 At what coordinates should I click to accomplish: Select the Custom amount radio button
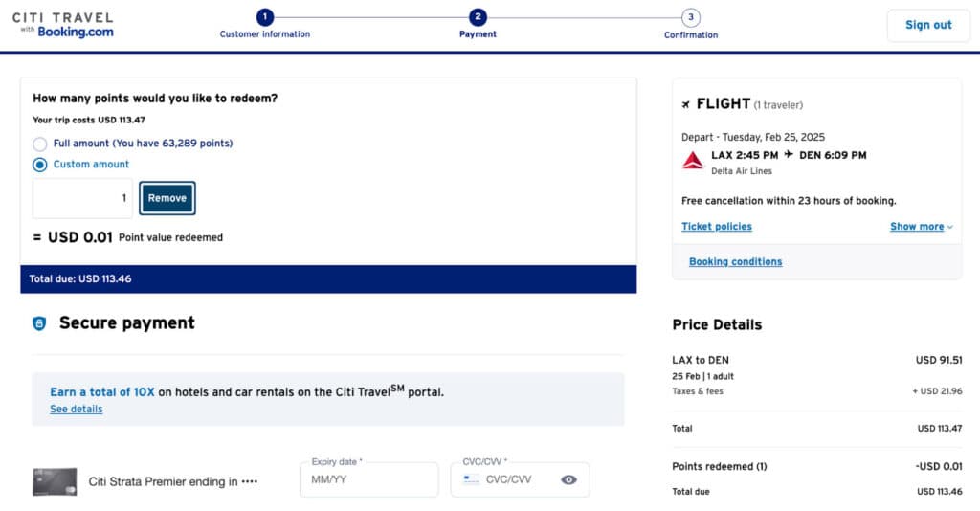[x=40, y=165]
